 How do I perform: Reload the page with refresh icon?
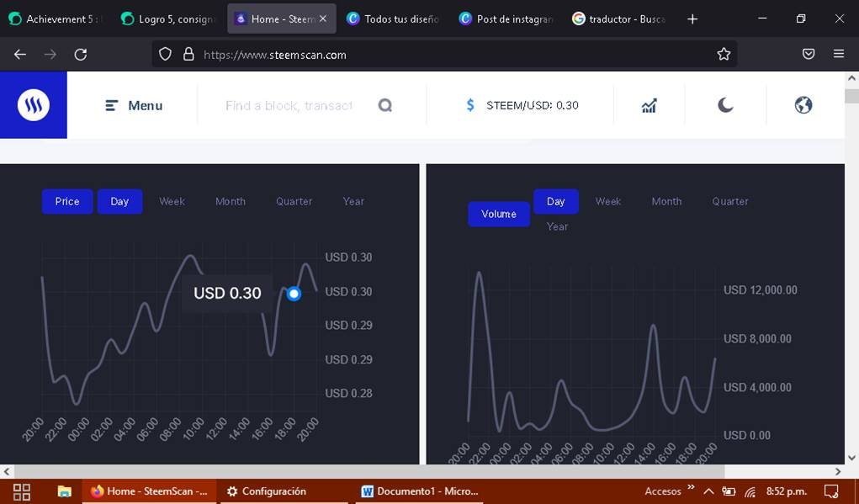coord(81,54)
